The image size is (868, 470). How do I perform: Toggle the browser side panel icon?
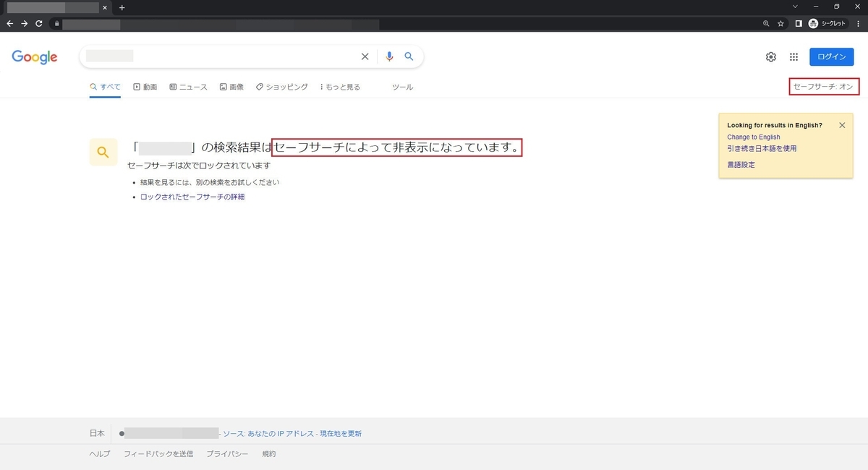pyautogui.click(x=799, y=23)
